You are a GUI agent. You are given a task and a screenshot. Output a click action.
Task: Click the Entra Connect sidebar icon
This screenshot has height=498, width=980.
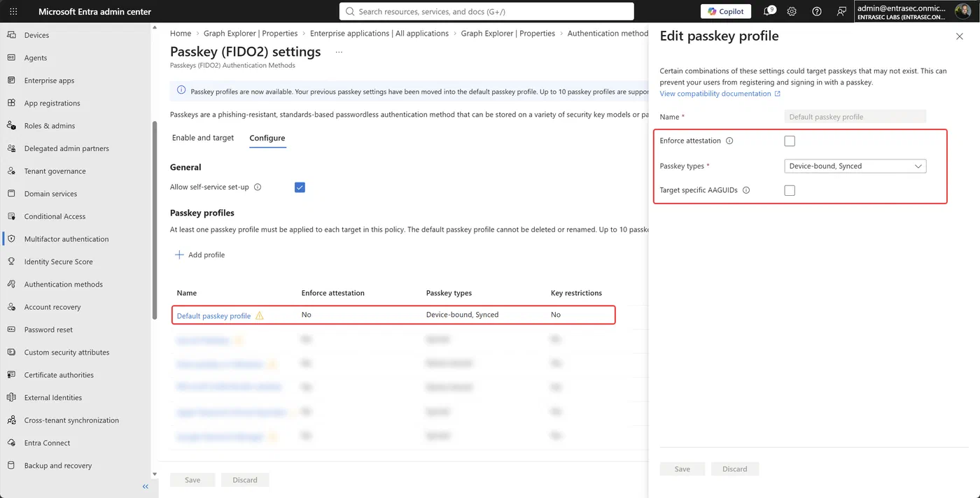pos(11,443)
